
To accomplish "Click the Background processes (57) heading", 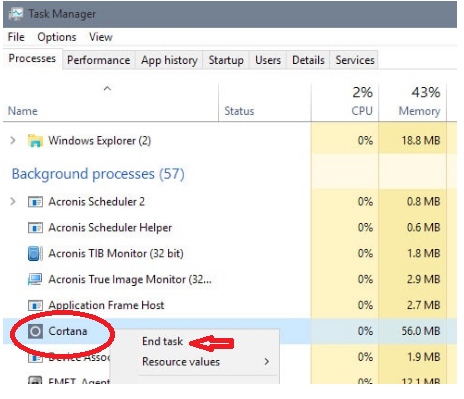I will click(x=98, y=174).
